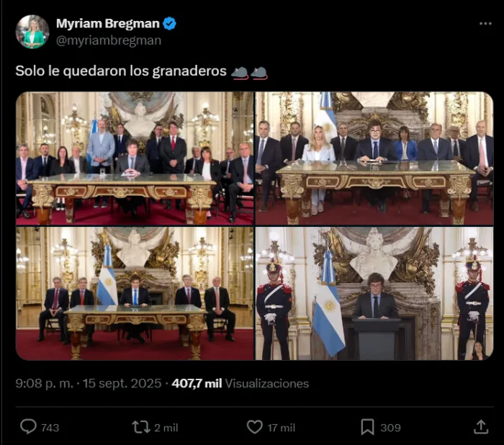
Task: Open the bottom-left five-men photo
Action: coord(135,294)
